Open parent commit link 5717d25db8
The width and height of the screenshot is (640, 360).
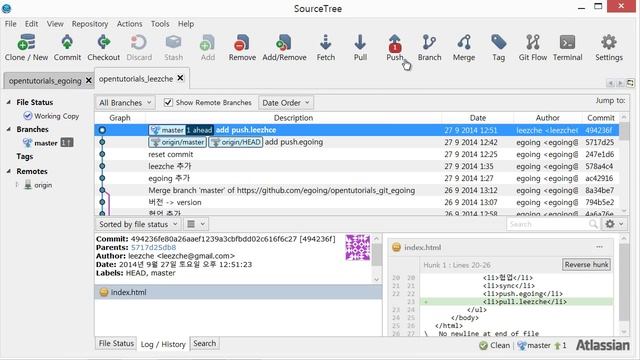[x=153, y=247]
